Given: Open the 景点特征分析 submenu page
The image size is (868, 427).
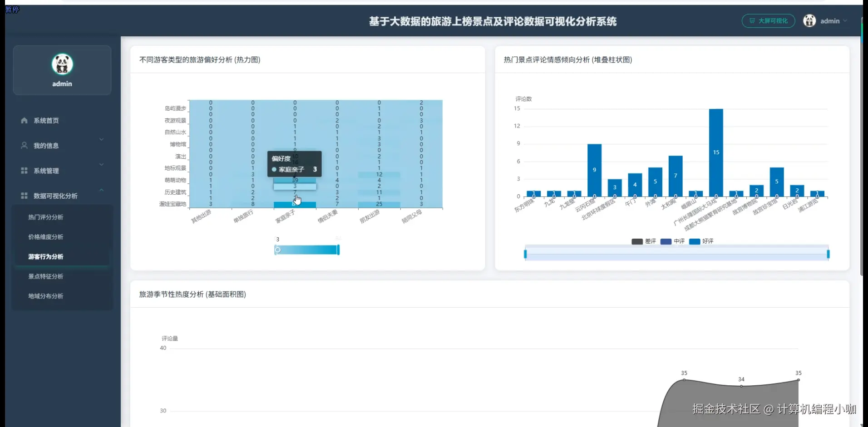Looking at the screenshot, I should point(45,276).
